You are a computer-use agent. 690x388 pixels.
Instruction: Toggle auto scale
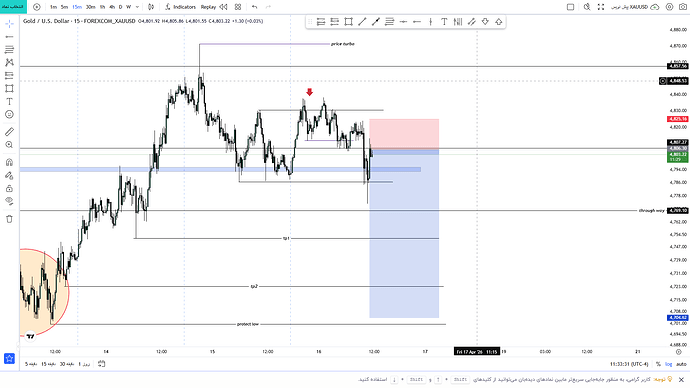(681, 364)
